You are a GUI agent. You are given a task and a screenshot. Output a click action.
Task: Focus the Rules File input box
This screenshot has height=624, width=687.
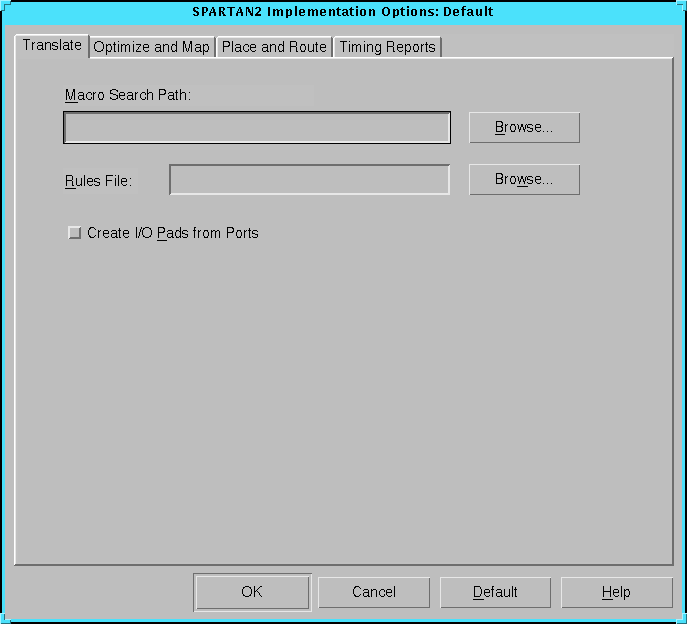tap(309, 180)
